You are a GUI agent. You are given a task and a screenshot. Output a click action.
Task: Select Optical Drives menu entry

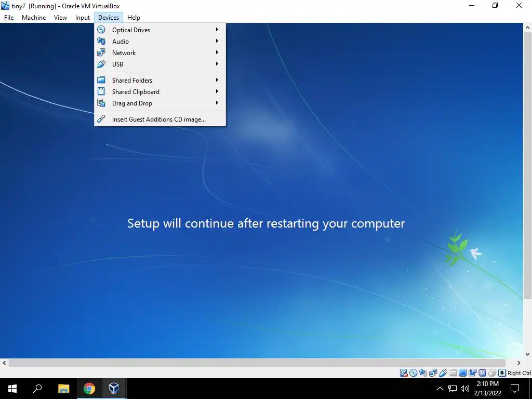(160, 30)
